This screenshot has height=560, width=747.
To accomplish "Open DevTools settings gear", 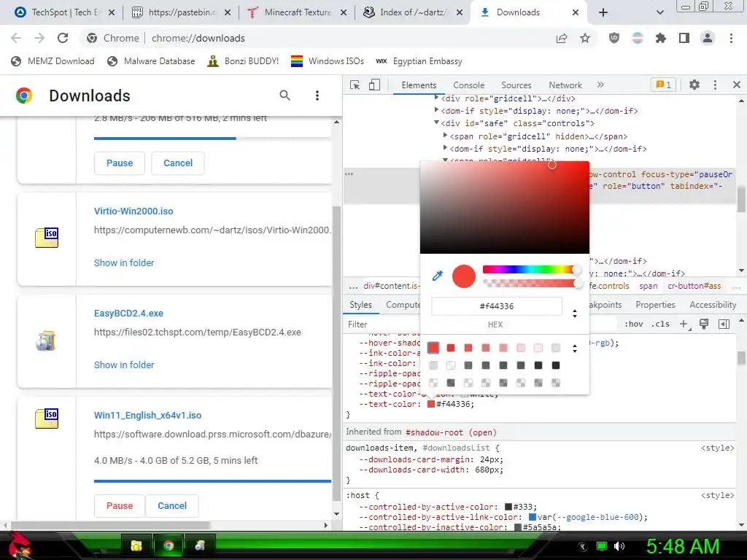I will 694,85.
